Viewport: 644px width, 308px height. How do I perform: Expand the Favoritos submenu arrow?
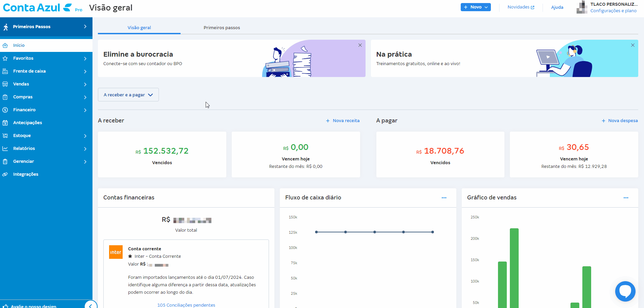pos(85,59)
